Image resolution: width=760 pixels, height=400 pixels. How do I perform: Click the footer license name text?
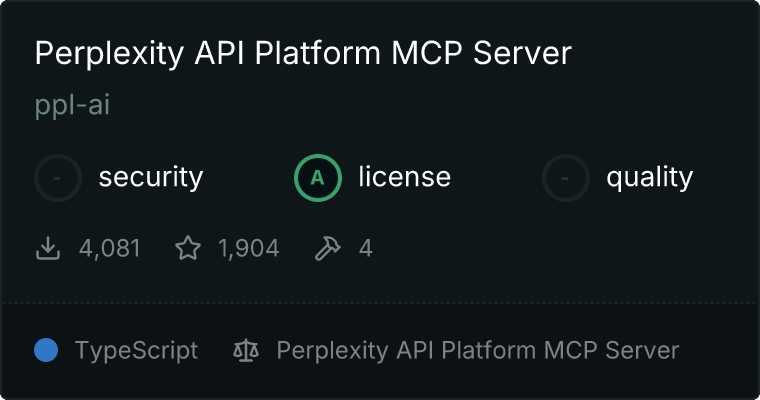tap(477, 350)
